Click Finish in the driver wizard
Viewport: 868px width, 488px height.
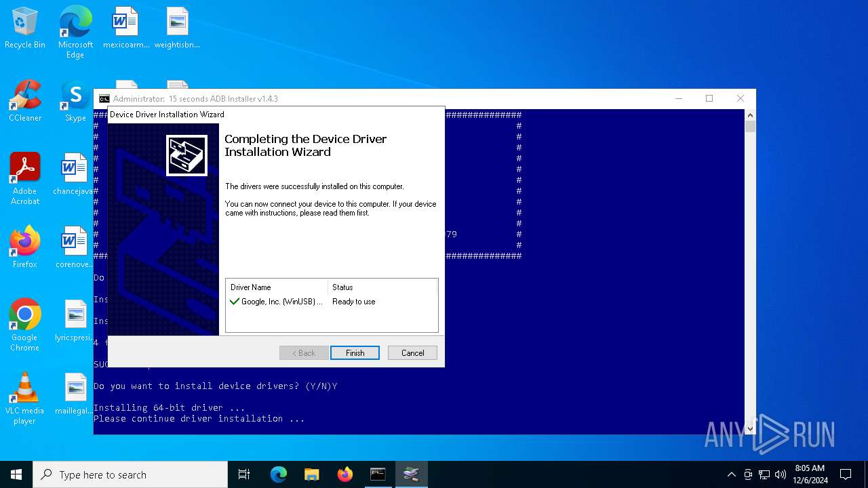click(x=355, y=352)
